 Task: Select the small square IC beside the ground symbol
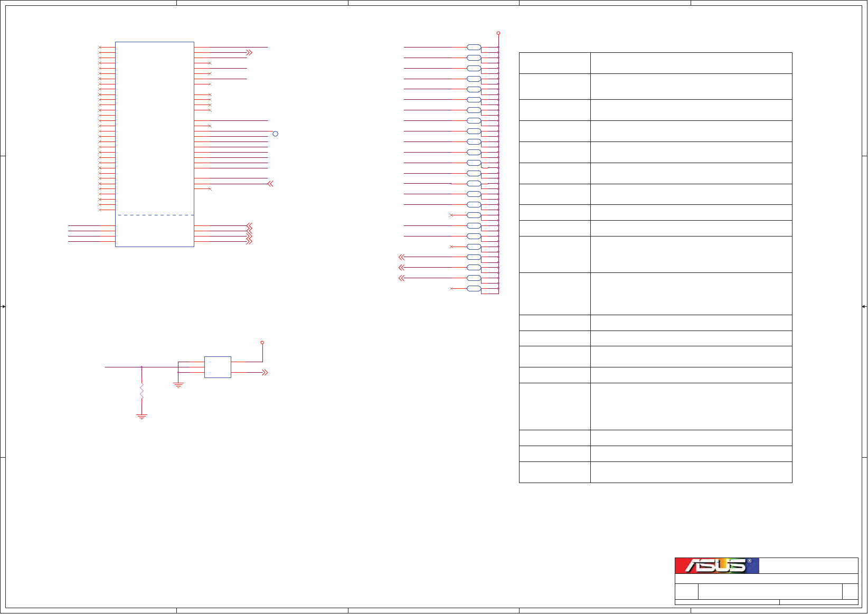tap(218, 367)
